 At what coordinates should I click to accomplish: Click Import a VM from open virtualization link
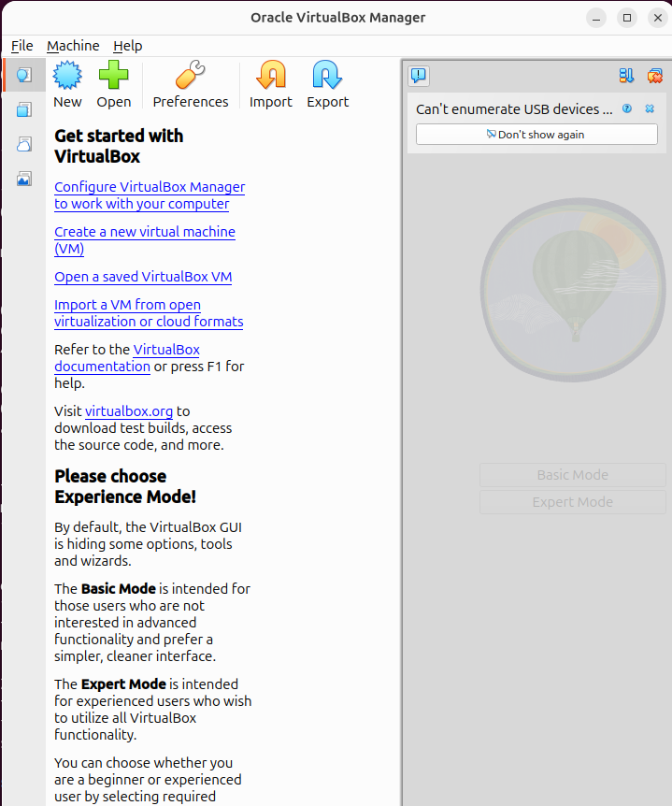(x=149, y=313)
